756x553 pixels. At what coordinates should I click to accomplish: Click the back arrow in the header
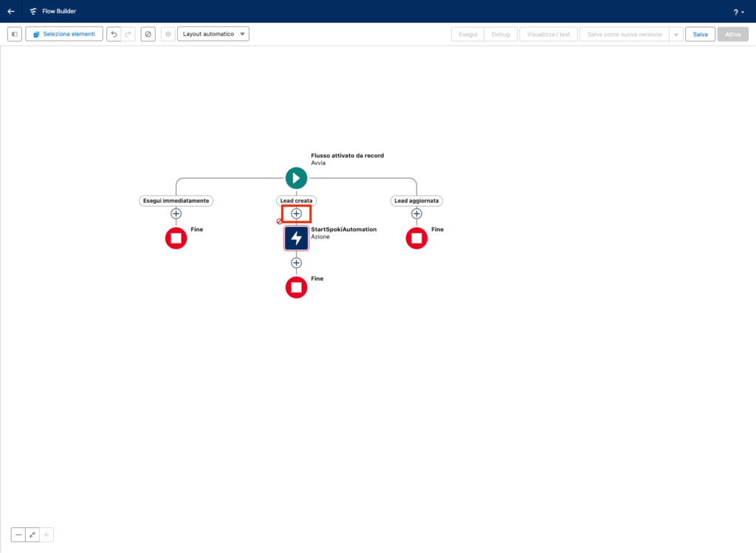[x=11, y=11]
